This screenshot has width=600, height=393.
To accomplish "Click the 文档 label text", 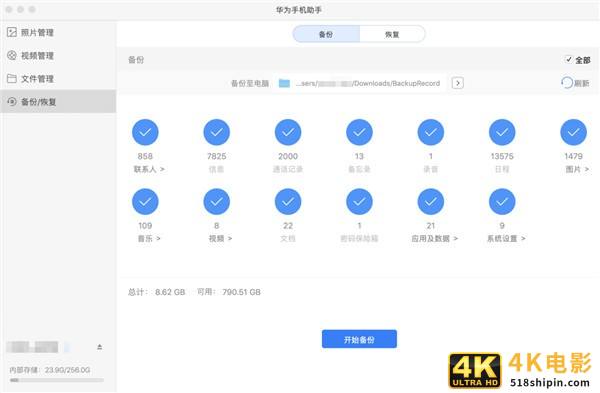I will (x=288, y=238).
